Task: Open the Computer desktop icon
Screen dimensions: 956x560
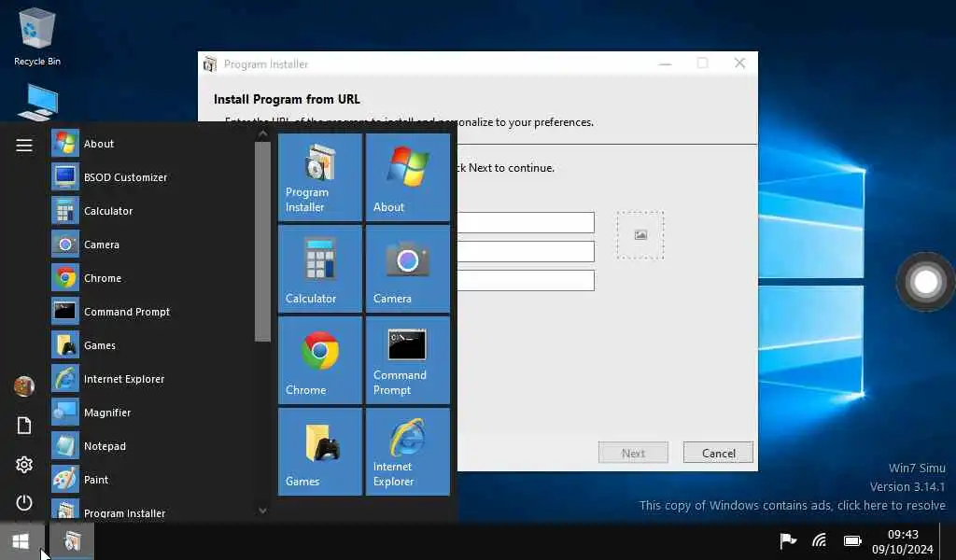Action: (x=39, y=103)
